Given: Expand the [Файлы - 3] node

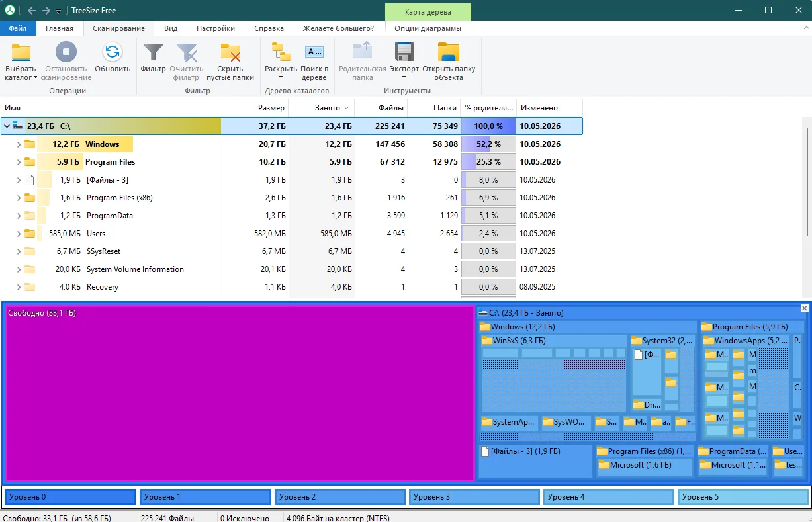Looking at the screenshot, I should [x=19, y=179].
